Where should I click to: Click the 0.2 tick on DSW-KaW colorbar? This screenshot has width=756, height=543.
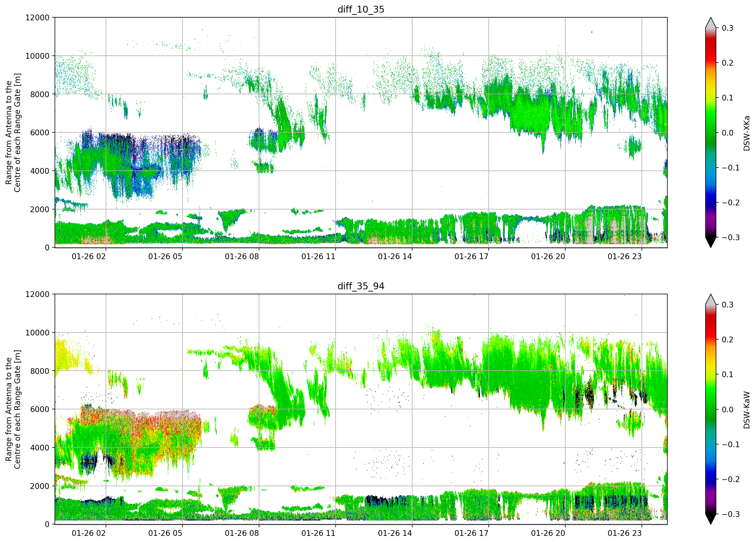point(728,340)
